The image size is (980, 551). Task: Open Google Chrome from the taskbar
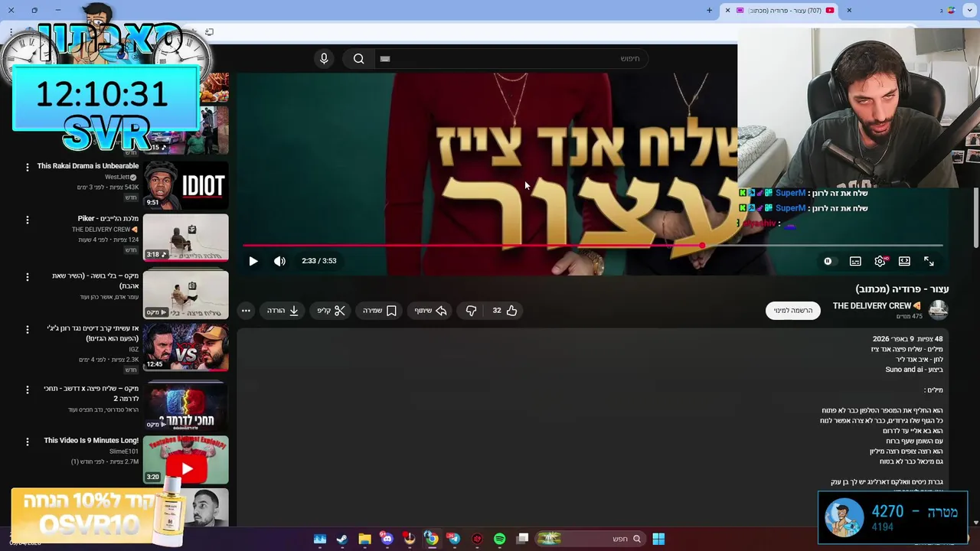432,539
